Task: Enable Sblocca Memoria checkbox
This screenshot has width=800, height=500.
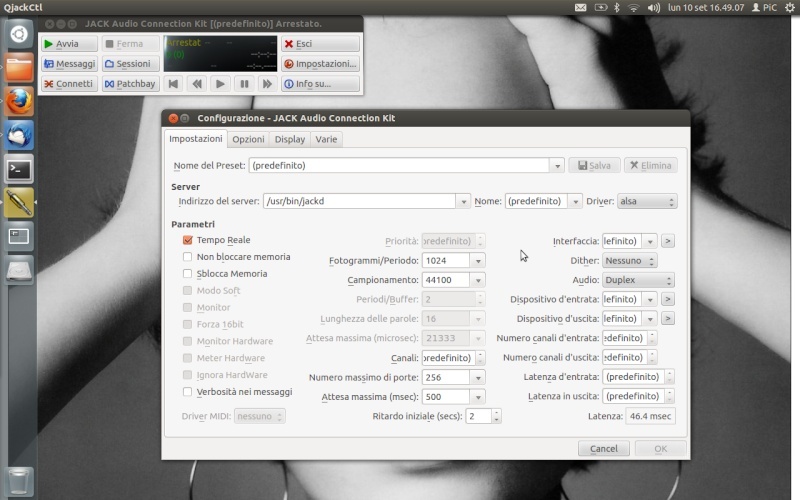Action: click(x=188, y=273)
